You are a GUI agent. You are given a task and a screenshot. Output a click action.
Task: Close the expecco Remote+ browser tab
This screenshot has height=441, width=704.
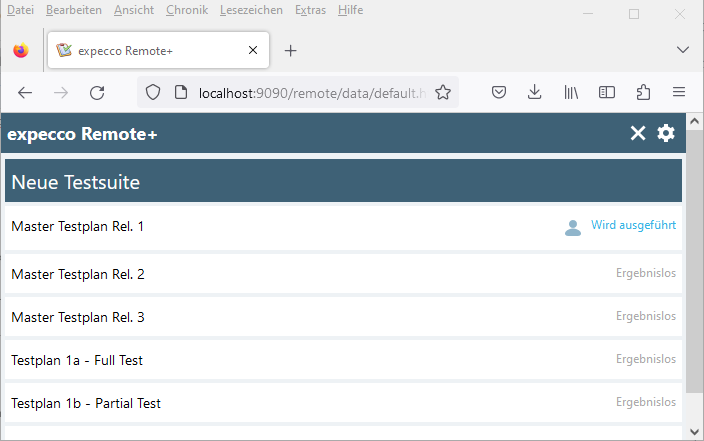click(x=253, y=50)
